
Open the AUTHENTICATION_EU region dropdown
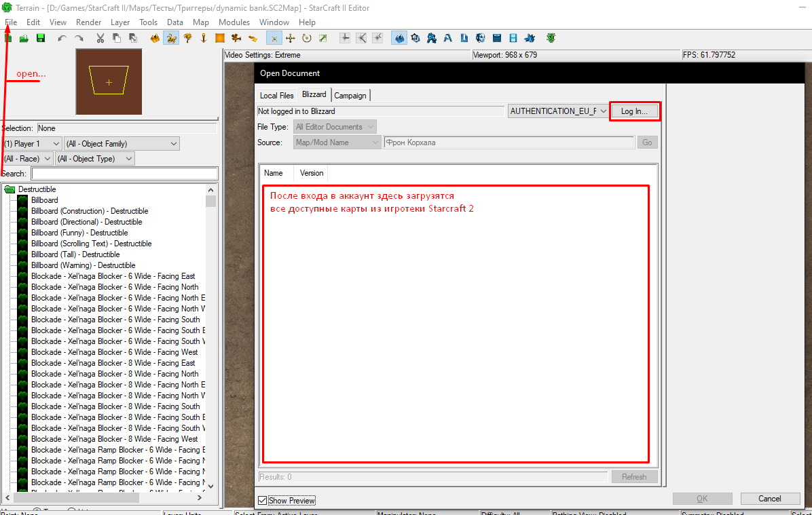click(558, 111)
